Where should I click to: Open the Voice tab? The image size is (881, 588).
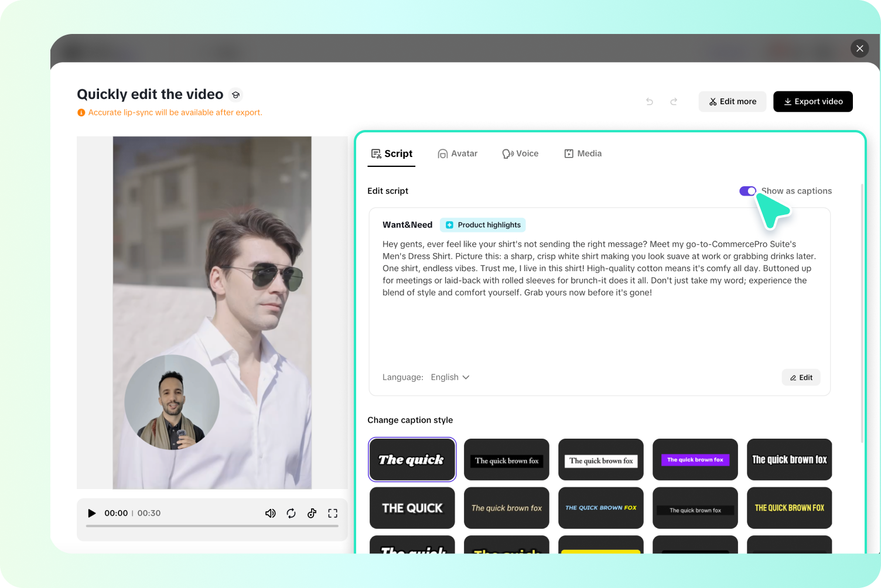(520, 153)
